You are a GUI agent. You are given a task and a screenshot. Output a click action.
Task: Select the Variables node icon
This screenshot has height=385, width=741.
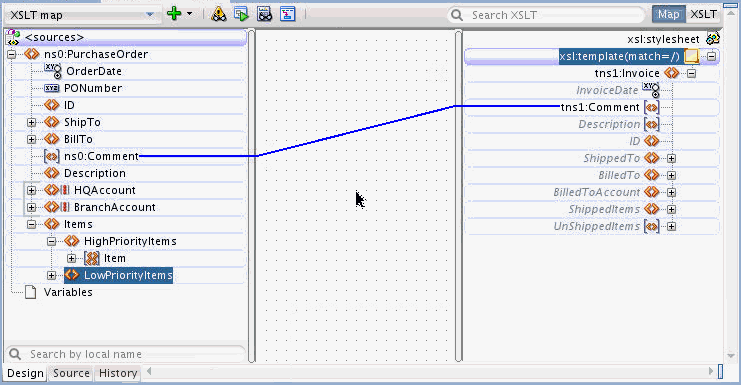pos(31,292)
